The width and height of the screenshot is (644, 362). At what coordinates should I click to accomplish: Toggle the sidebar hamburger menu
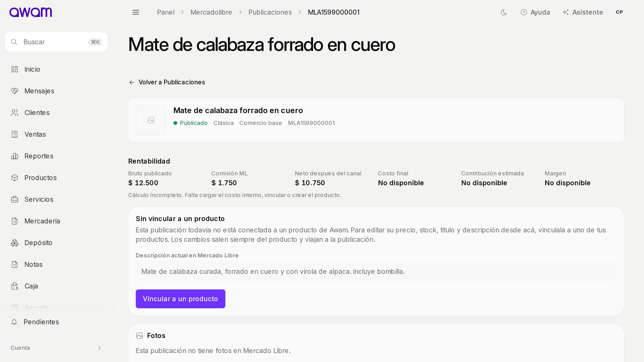pos(136,12)
